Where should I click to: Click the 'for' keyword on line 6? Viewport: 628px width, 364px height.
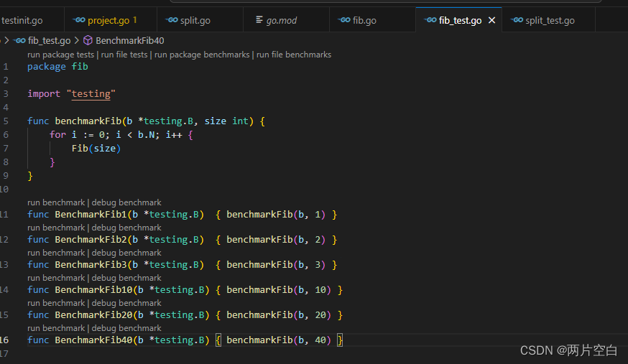(57, 135)
